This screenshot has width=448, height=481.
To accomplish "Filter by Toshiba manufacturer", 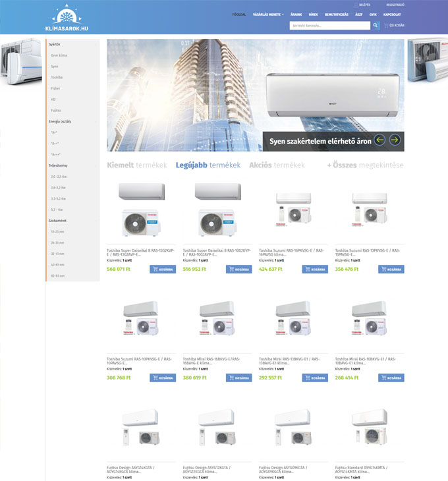I will coord(57,78).
